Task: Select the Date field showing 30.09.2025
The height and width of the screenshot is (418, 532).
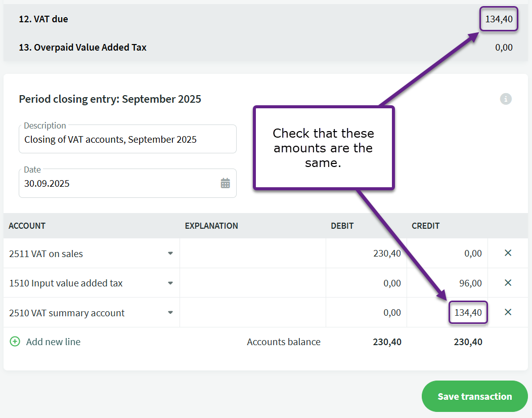Action: (x=116, y=184)
